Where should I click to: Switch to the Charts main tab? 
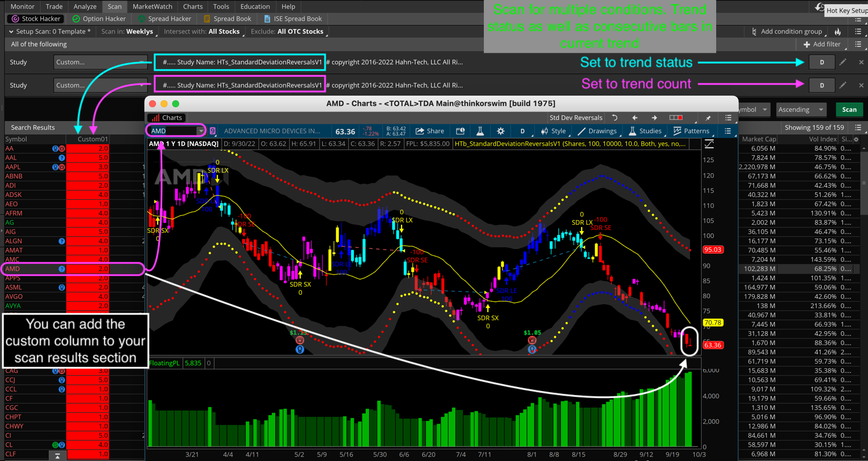click(x=193, y=6)
